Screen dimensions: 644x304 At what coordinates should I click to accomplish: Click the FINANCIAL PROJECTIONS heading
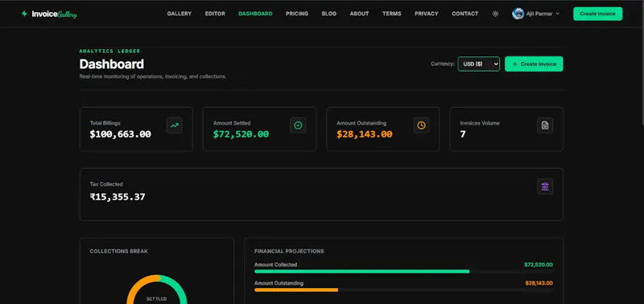tap(289, 251)
